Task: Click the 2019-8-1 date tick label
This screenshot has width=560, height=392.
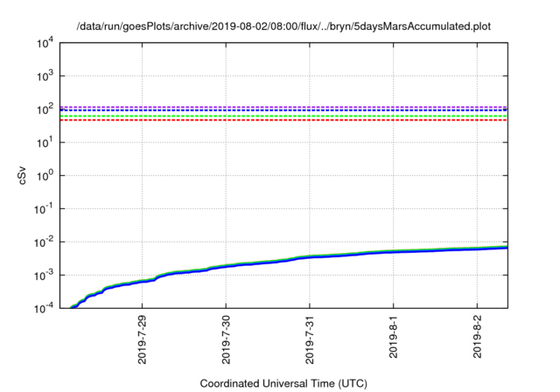Action: [393, 337]
